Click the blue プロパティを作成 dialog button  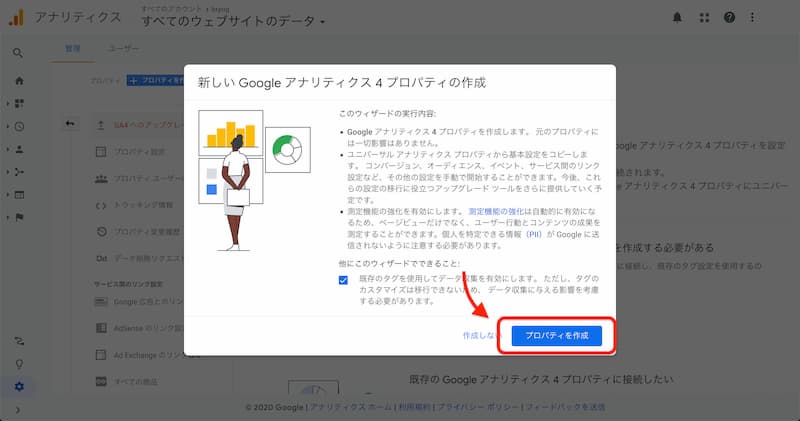tap(557, 336)
